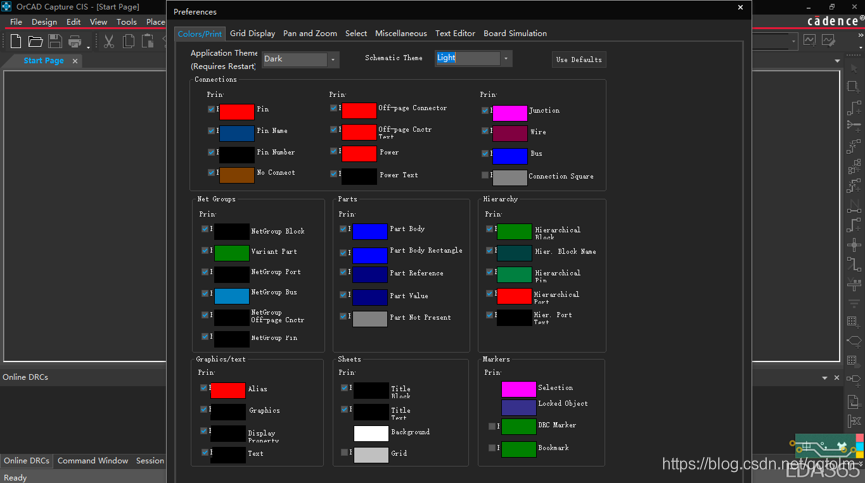Click the place part tool in right toolbar

(x=853, y=87)
